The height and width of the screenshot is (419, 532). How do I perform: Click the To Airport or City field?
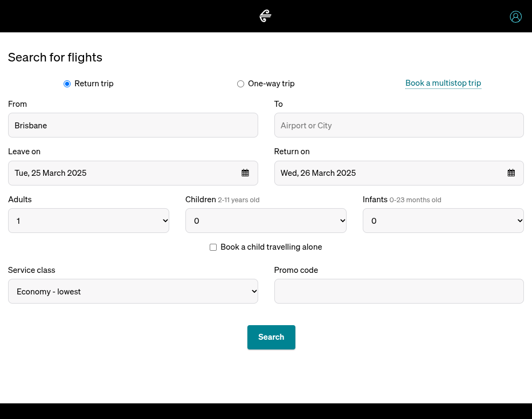[399, 125]
